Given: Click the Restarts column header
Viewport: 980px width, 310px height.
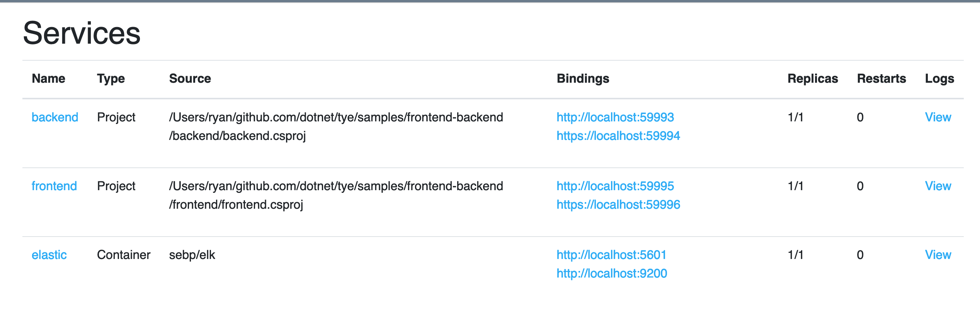Looking at the screenshot, I should point(881,78).
